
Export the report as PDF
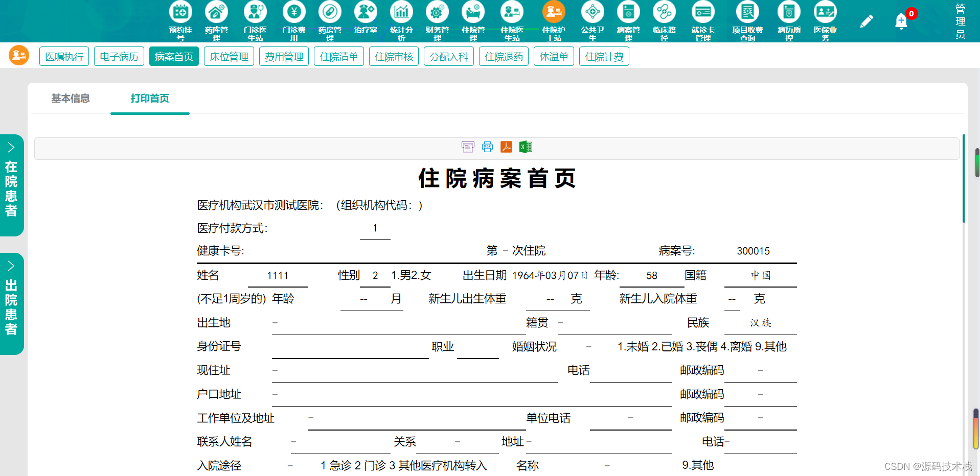coord(506,147)
